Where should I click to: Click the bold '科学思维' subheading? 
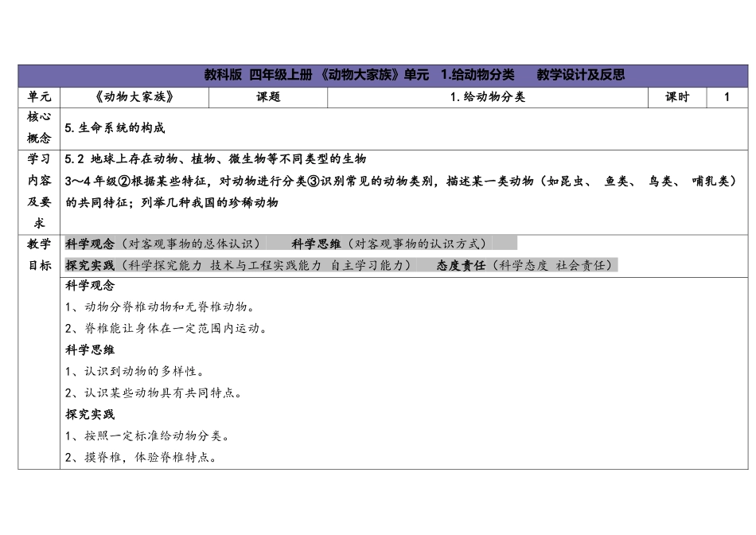coord(90,350)
